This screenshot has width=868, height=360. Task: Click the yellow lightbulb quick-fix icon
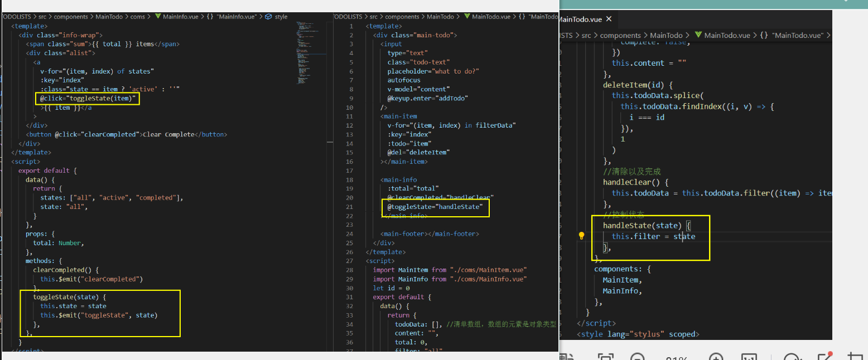tap(581, 236)
